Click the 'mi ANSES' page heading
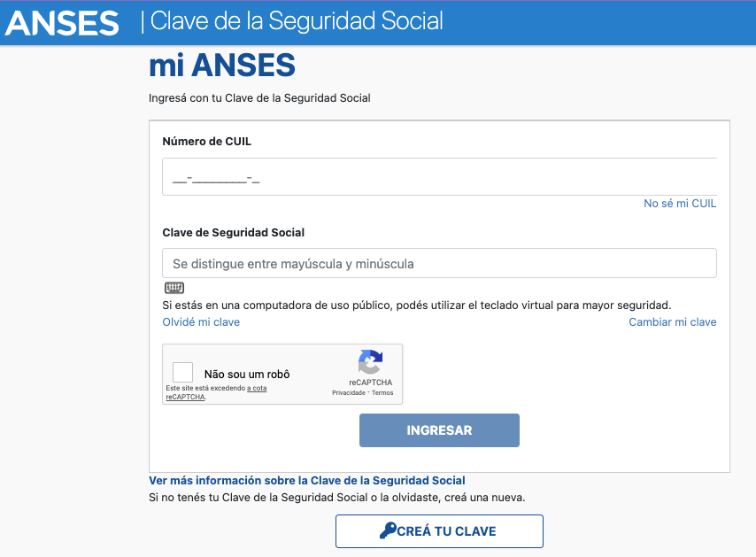 [x=222, y=66]
